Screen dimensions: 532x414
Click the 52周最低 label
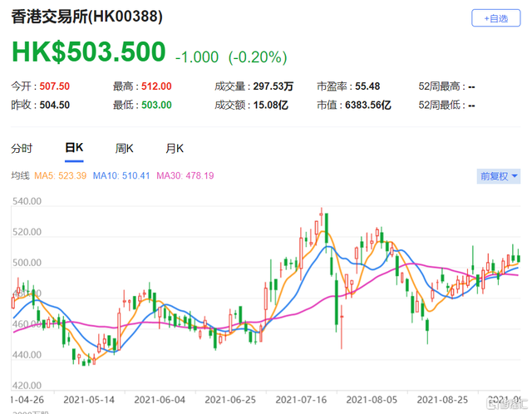440,105
